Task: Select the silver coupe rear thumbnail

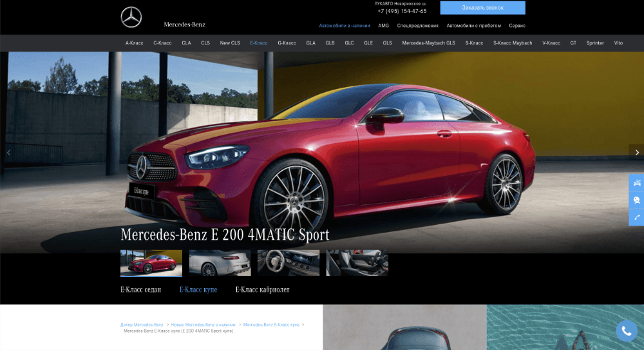Action: tap(220, 263)
